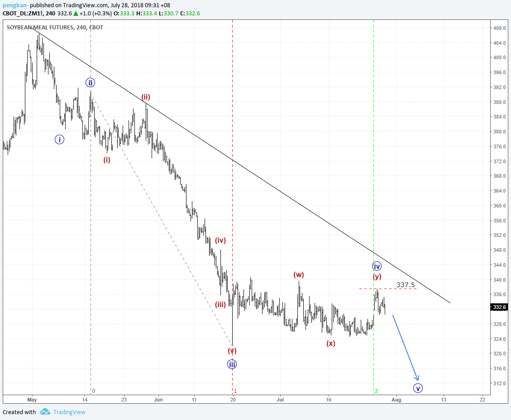Click the blue circled wave iv label
This screenshot has height=420, width=511.
coord(377,266)
